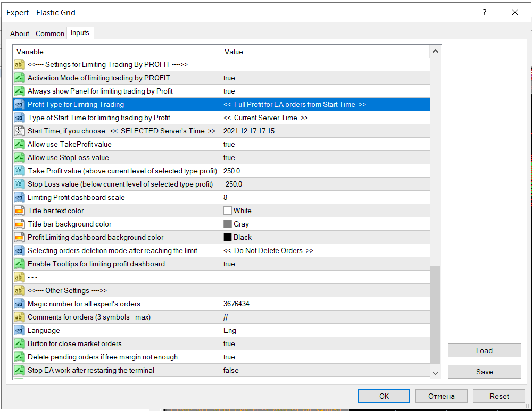Click the icon beside Profit Type for Limiting Trading
Image resolution: width=532 pixels, height=411 pixels.
(x=19, y=104)
